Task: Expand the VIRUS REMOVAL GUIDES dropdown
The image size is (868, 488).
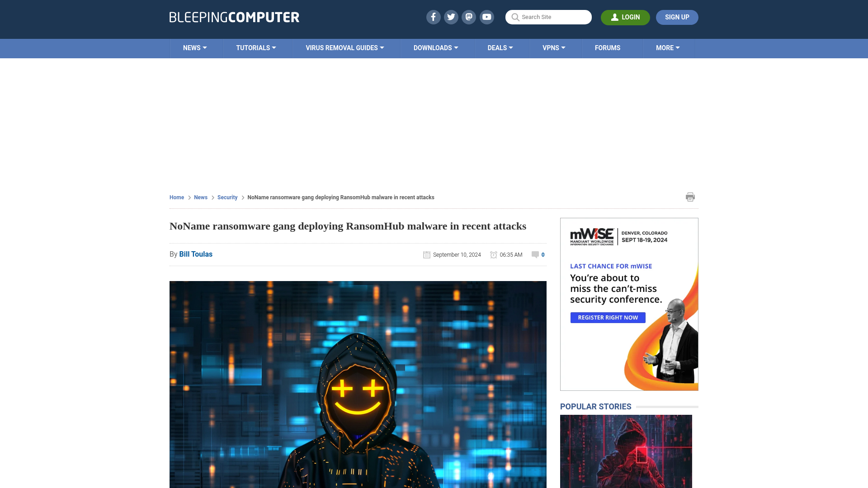Action: [344, 47]
